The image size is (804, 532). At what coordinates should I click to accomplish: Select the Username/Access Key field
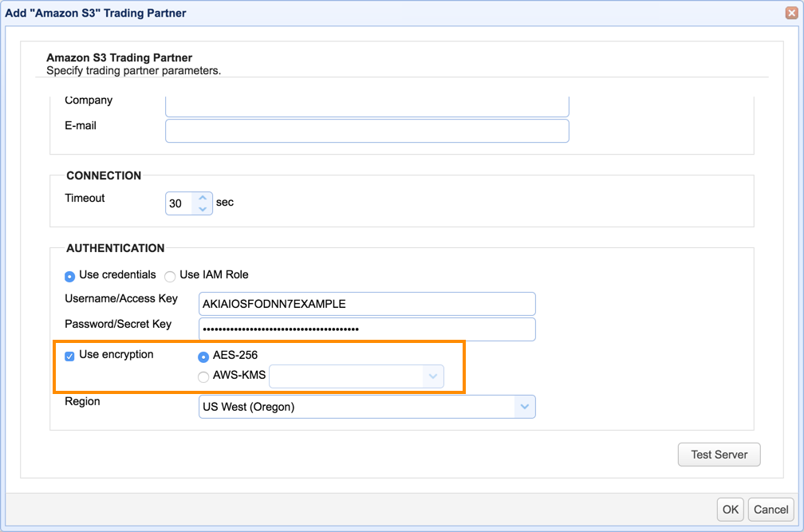coord(366,303)
